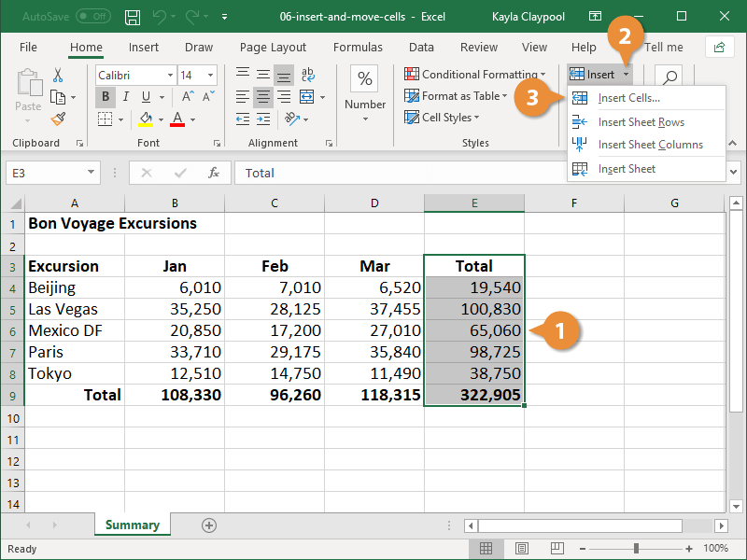The width and height of the screenshot is (747, 560).
Task: Click the Save icon in title bar
Action: click(x=133, y=17)
